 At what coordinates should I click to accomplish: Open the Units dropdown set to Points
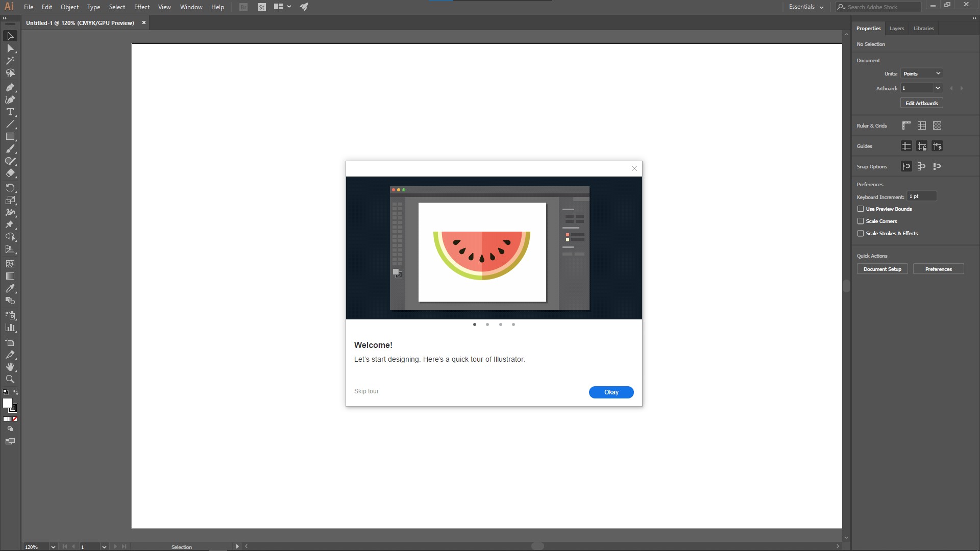(921, 73)
